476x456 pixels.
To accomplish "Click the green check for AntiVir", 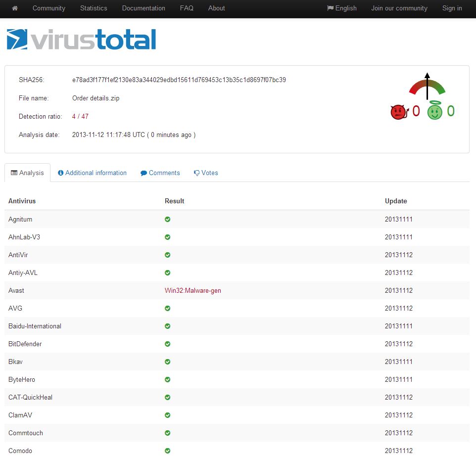I will click(x=168, y=255).
